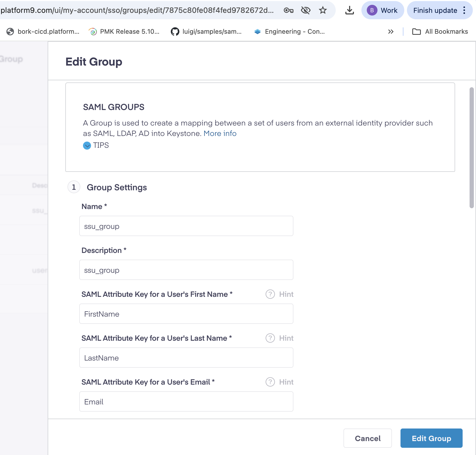Show hidden bookmarks with double chevron
Image resolution: width=476 pixels, height=455 pixels.
tap(391, 32)
